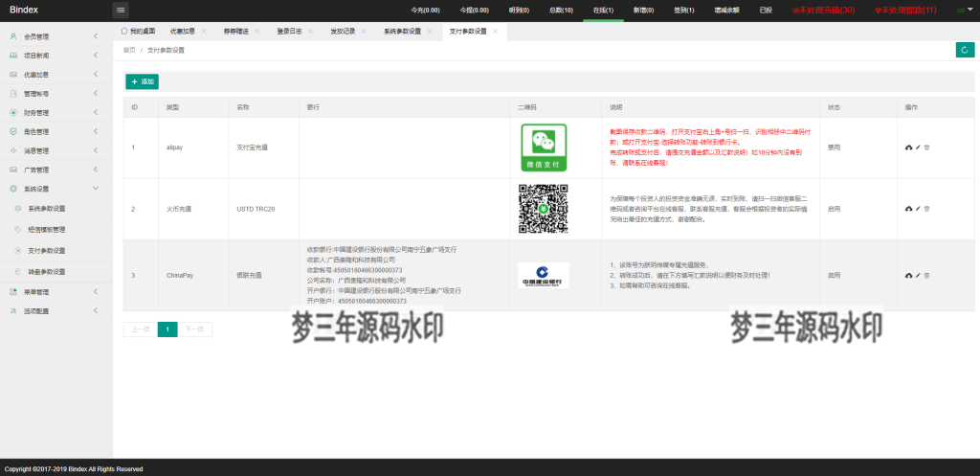
Task: Delete the ChinaPay row via trash icon
Action: (926, 275)
